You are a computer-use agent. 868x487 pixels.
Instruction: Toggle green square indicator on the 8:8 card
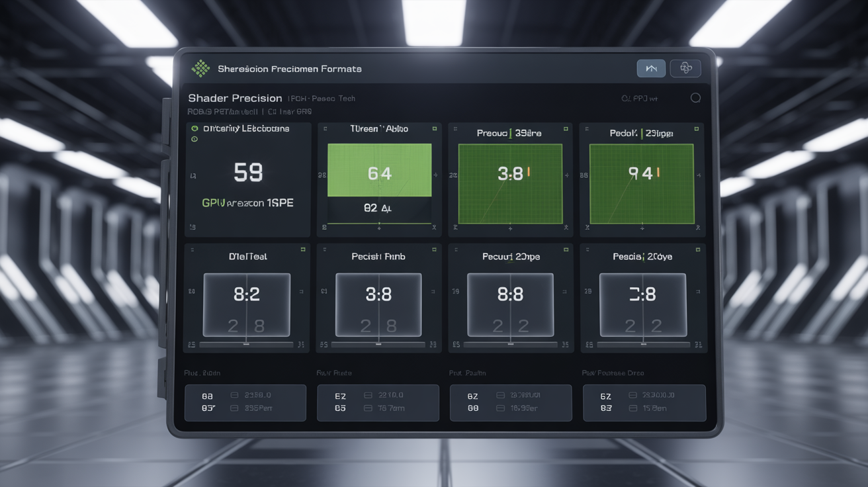(566, 249)
